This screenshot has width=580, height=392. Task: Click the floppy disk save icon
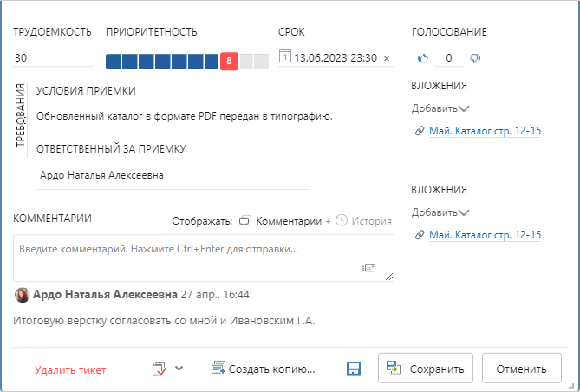tap(354, 369)
